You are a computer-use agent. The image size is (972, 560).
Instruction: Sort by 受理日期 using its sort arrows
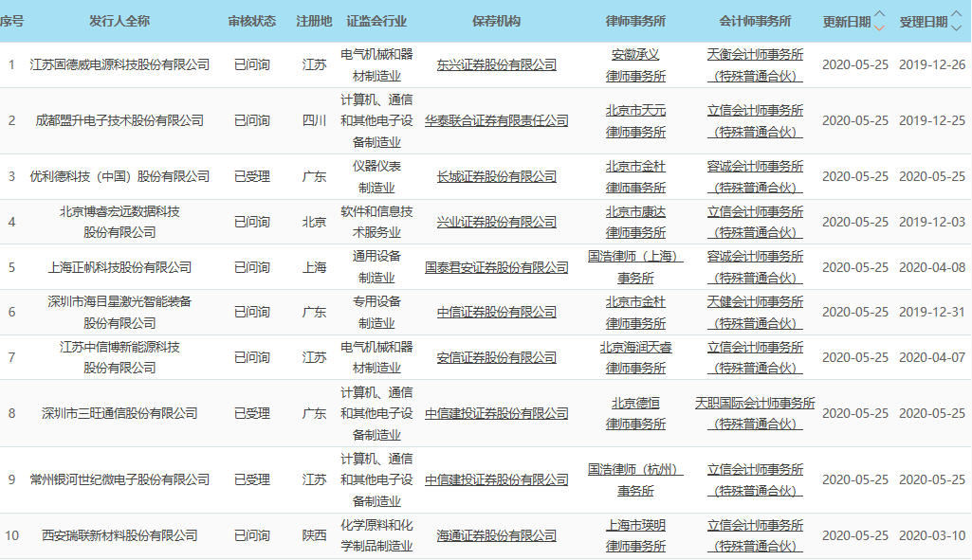point(956,21)
